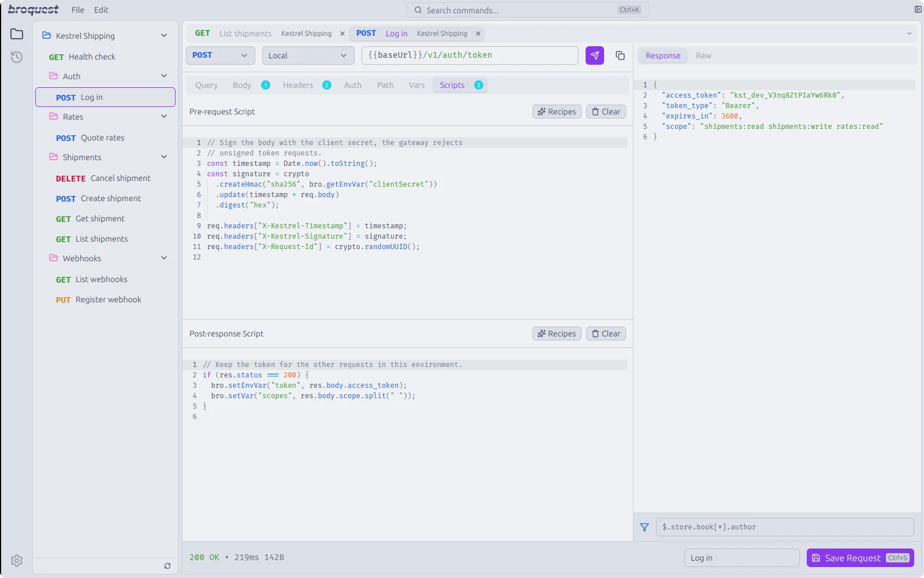This screenshot has width=924, height=578.
Task: Open the Edit menu
Action: click(x=101, y=10)
